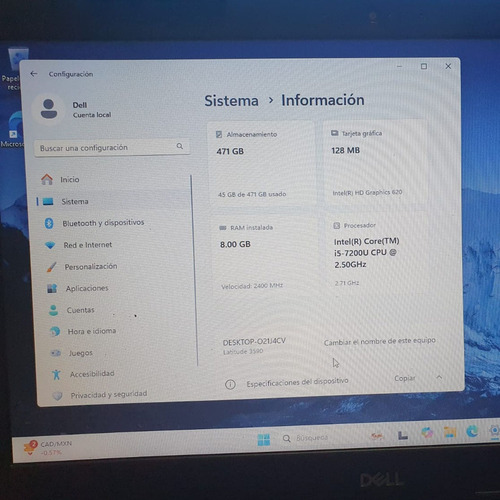
Task: Click the Personalización paintbrush icon
Action: 52,267
